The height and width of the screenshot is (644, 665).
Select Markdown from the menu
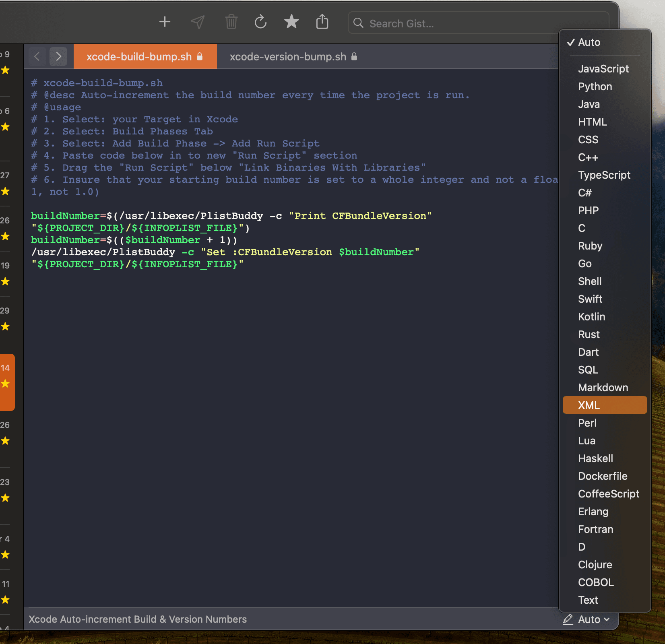[605, 388]
